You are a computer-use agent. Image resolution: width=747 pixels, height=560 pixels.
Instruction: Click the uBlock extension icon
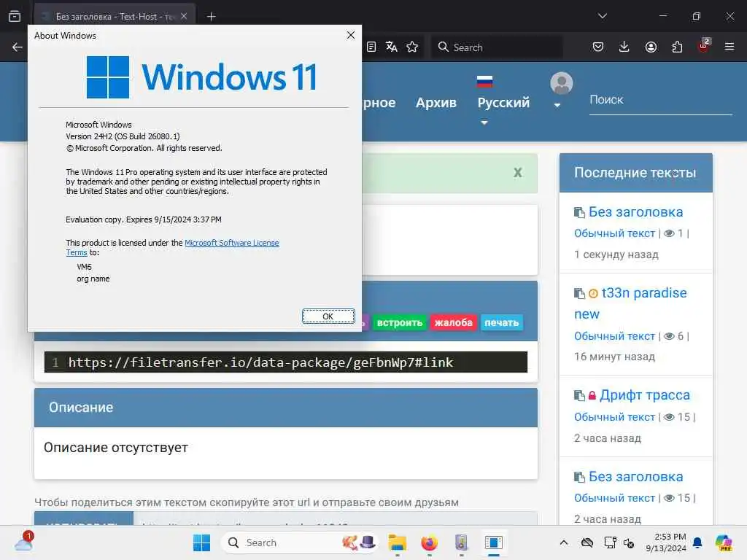[x=703, y=46]
